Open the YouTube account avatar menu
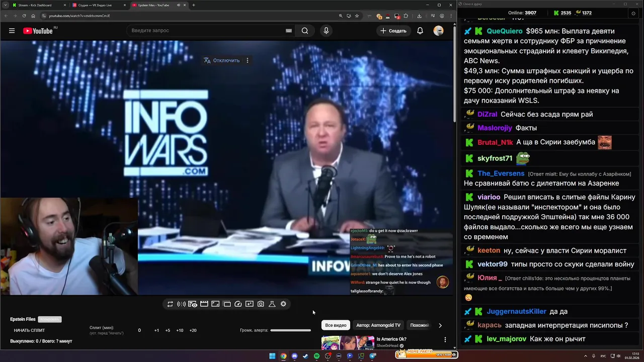 [438, 31]
